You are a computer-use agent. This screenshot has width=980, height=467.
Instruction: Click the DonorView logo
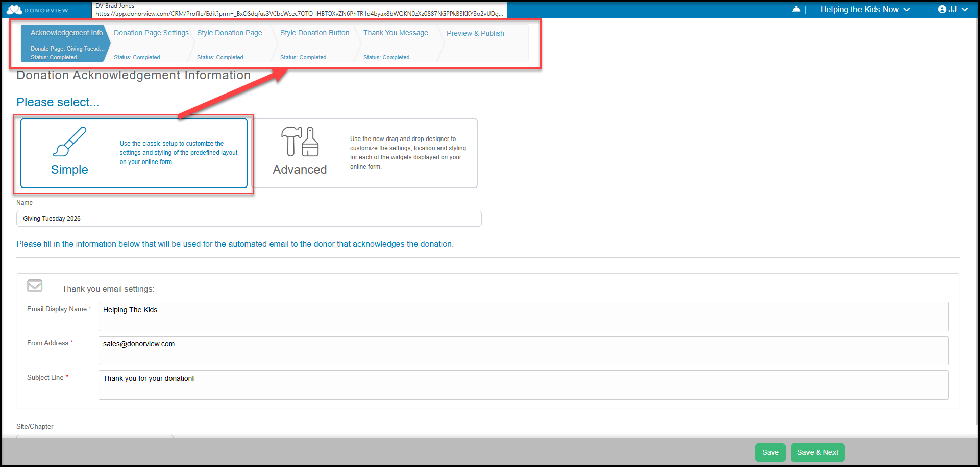click(x=37, y=10)
